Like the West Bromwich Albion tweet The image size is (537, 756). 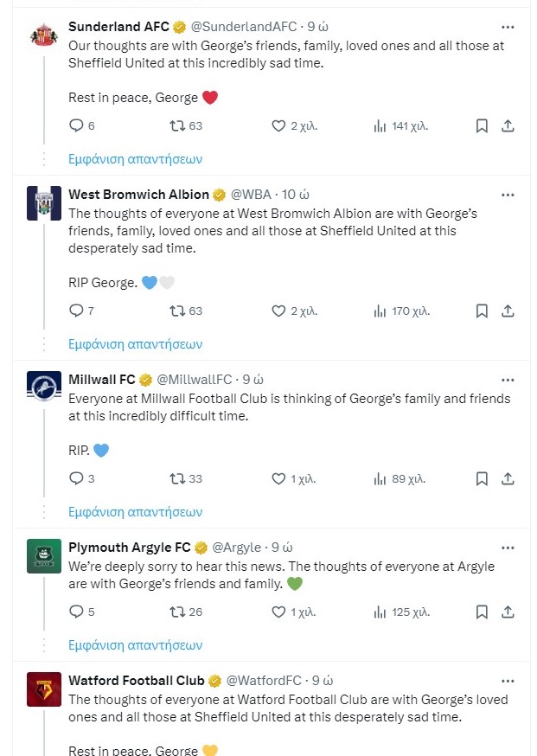(x=294, y=311)
